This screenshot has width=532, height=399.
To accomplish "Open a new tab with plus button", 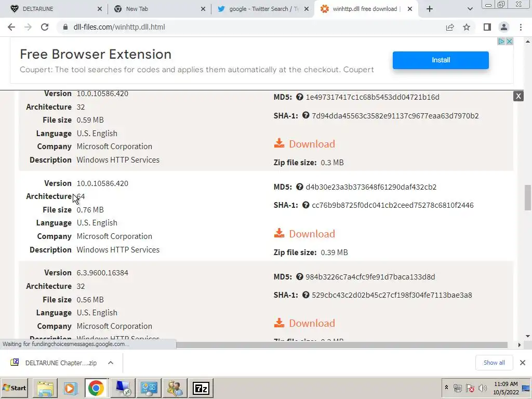I will [430, 9].
